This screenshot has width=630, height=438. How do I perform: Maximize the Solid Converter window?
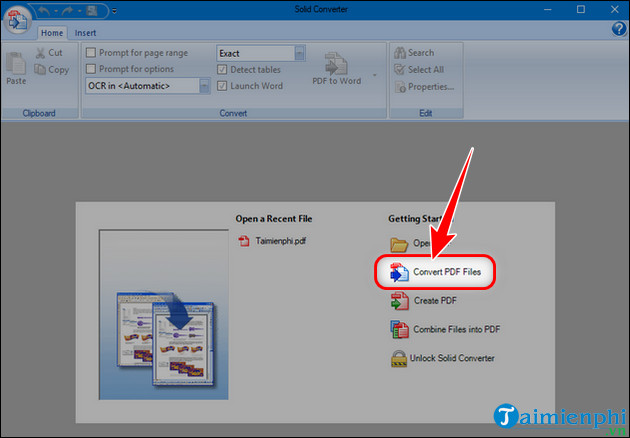pos(581,9)
